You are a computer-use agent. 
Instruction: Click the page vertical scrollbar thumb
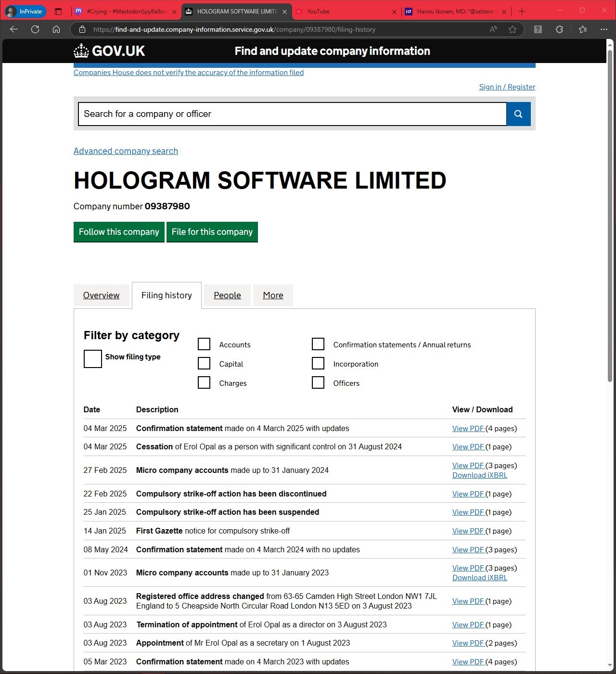(x=610, y=216)
